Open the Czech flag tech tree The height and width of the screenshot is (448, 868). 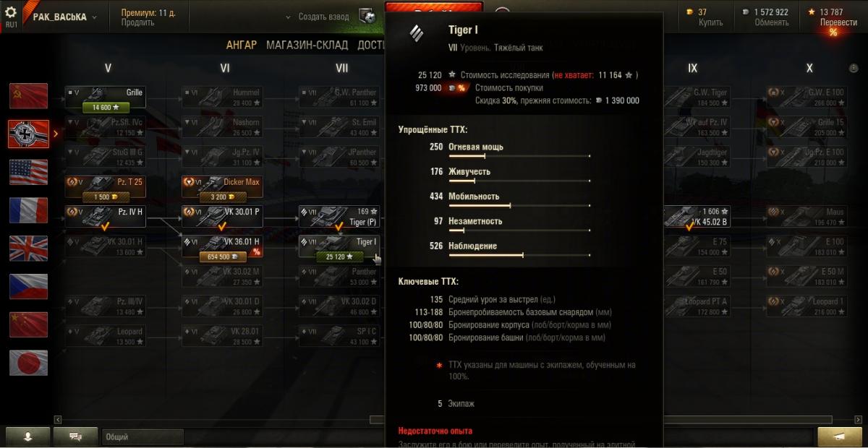28,286
